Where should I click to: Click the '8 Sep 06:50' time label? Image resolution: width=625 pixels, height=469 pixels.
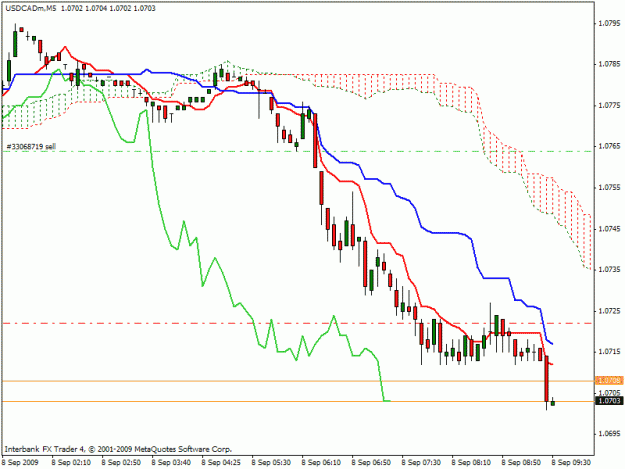pyautogui.click(x=371, y=463)
